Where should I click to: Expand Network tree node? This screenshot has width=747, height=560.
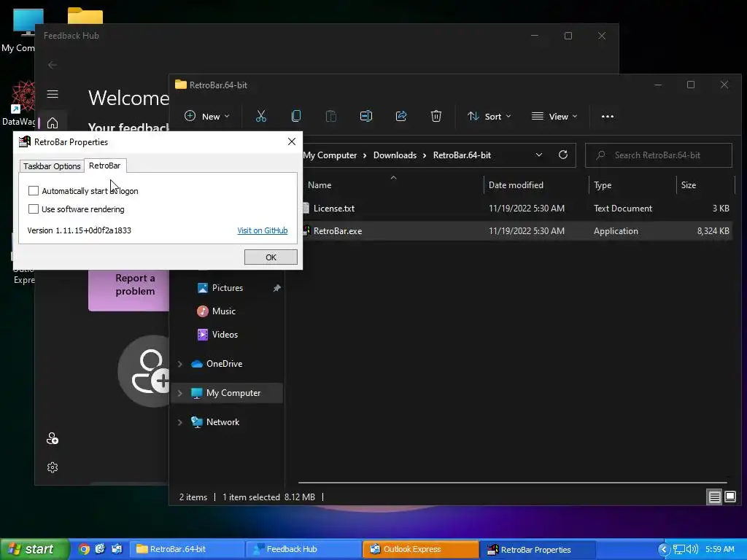tap(180, 422)
